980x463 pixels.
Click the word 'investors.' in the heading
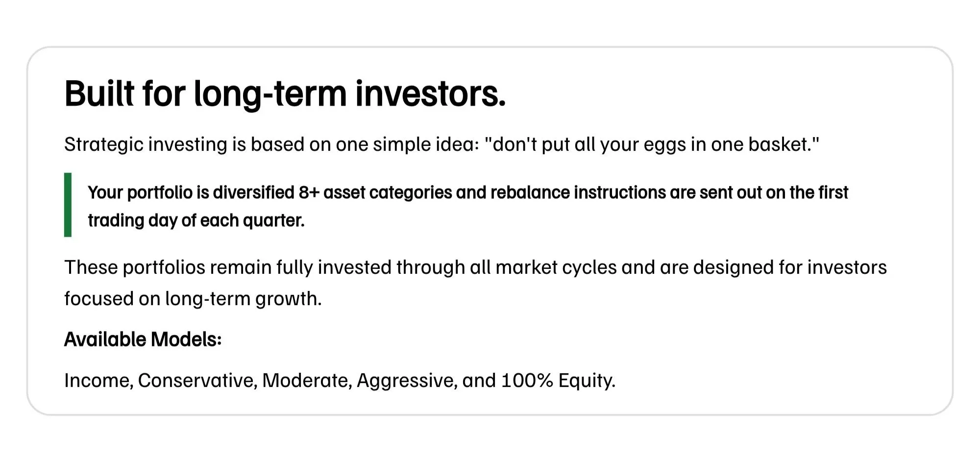430,94
